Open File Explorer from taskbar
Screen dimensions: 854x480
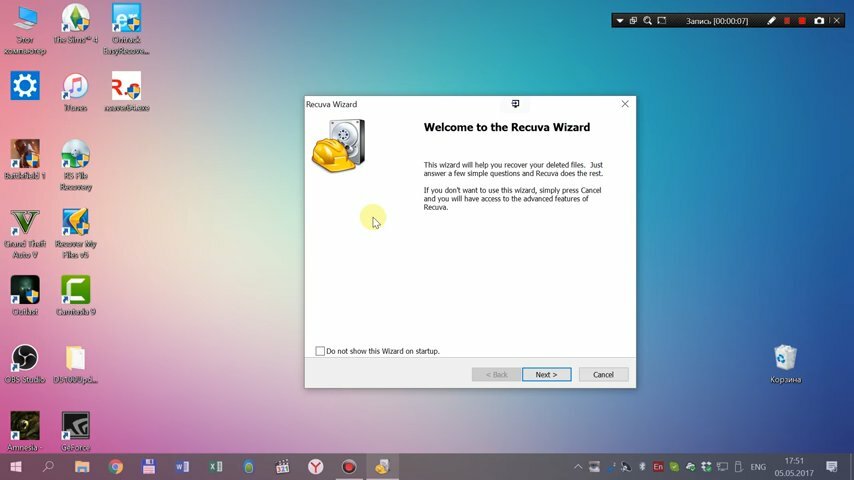82,467
